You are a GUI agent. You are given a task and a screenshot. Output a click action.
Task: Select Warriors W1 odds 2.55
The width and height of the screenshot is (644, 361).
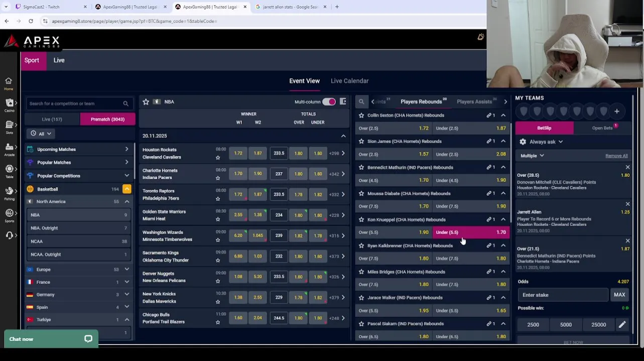point(238,215)
